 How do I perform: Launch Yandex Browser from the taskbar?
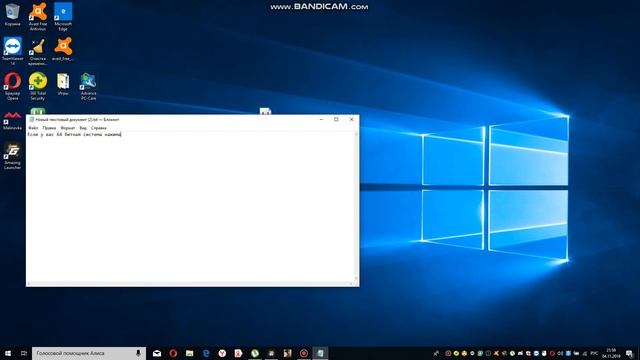(x=222, y=353)
